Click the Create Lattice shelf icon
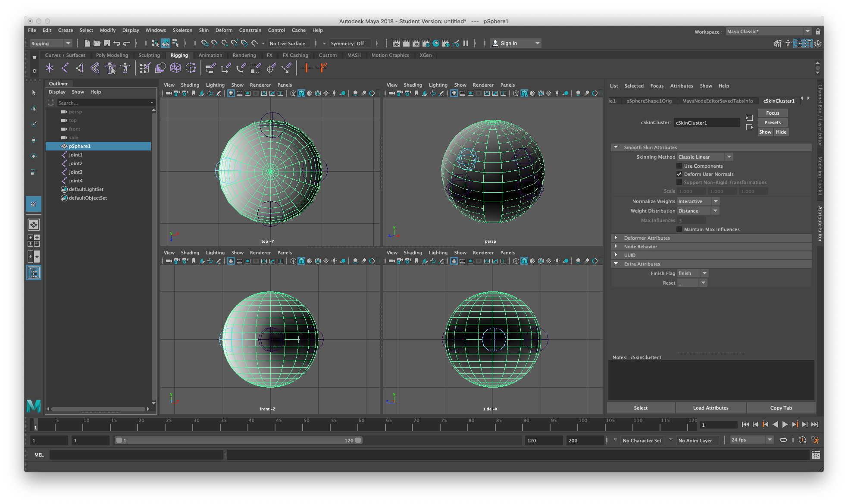The width and height of the screenshot is (848, 504). click(x=175, y=68)
